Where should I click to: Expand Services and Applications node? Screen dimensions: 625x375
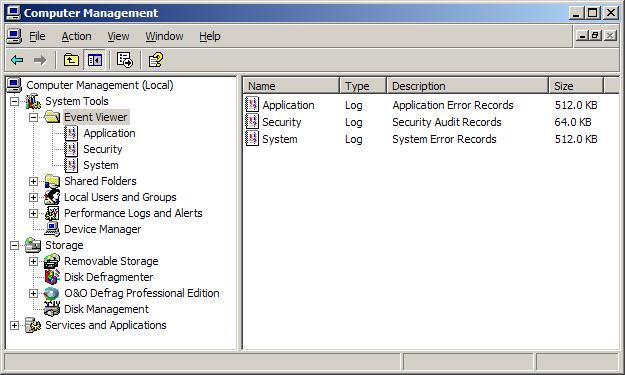point(14,325)
